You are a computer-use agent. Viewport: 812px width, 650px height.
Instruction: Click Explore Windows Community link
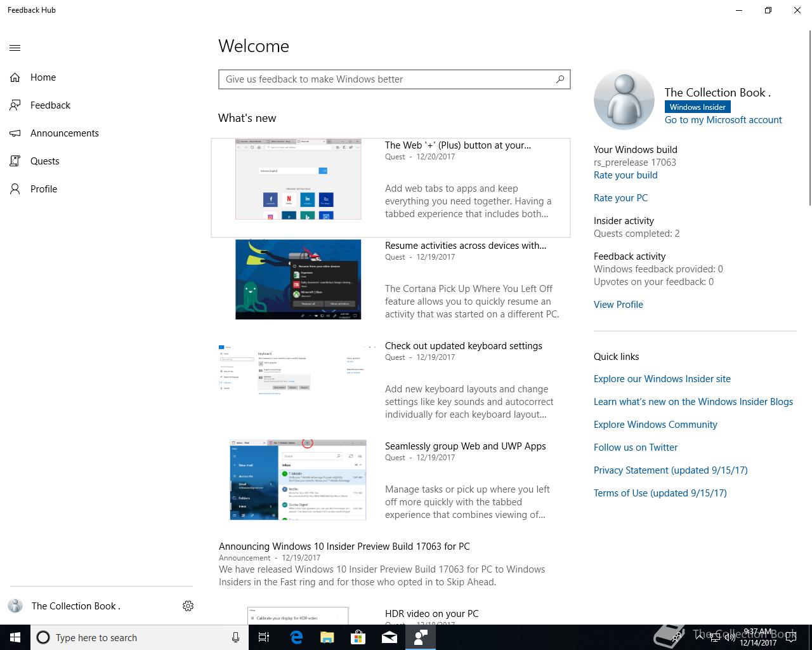[655, 425]
